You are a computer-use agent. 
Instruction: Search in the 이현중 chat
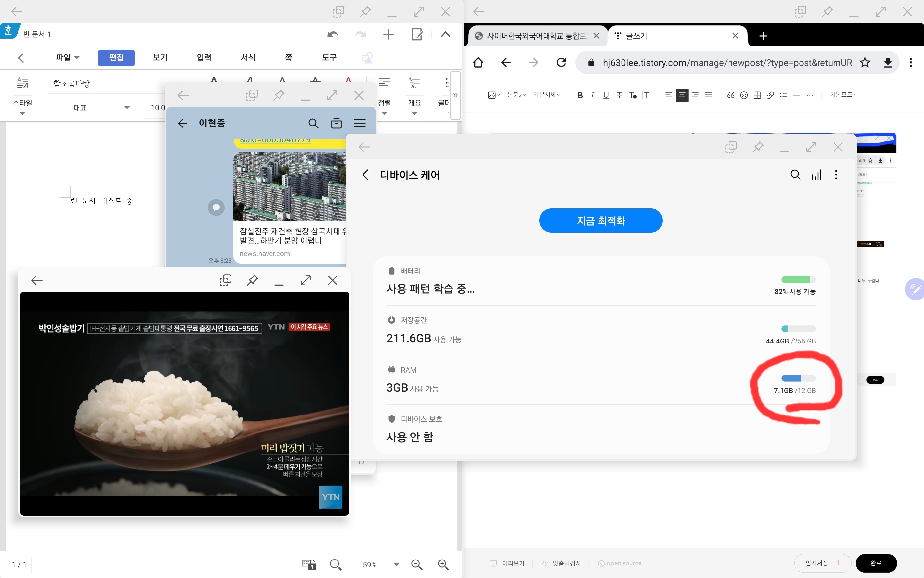click(x=313, y=123)
